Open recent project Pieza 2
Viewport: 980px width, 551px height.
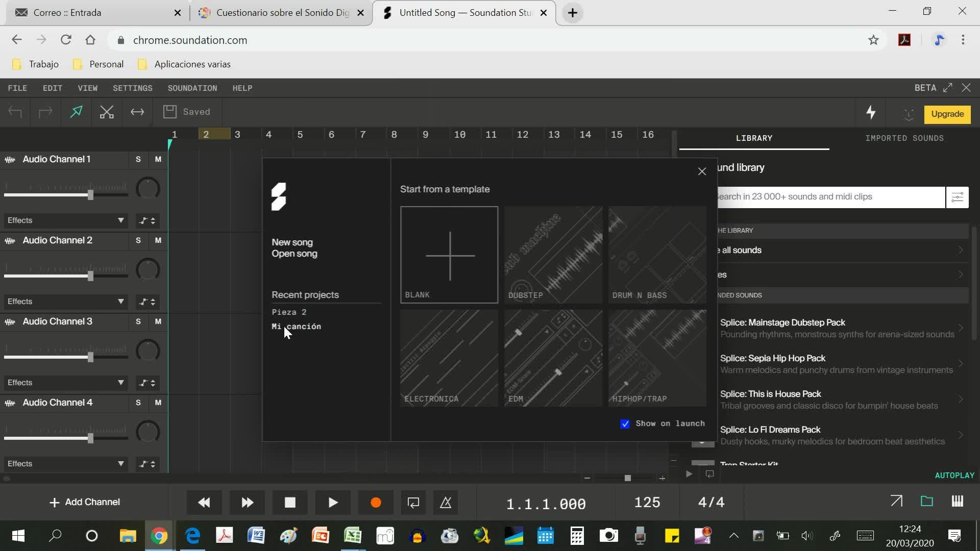(x=289, y=312)
